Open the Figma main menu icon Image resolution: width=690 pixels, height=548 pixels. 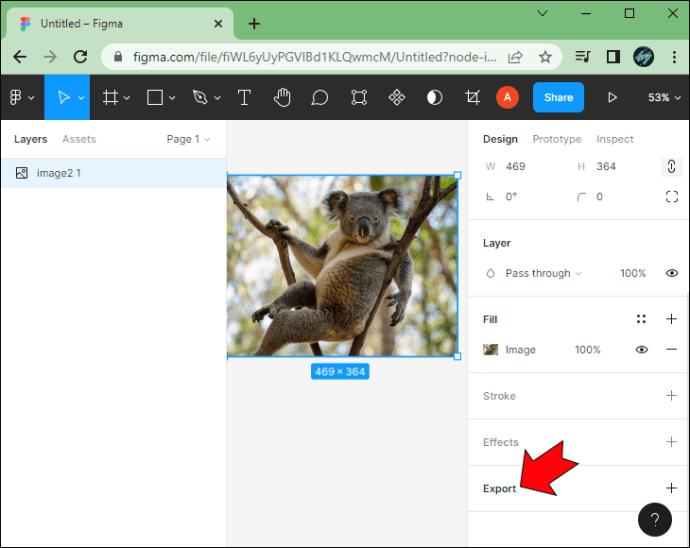tap(15, 97)
